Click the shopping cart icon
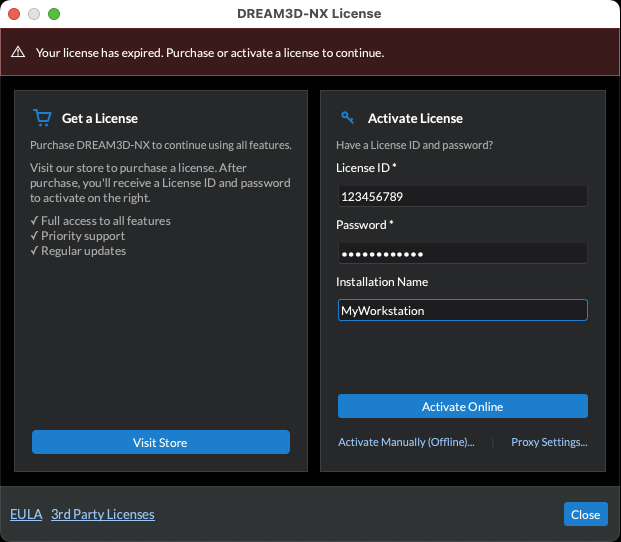This screenshot has height=542, width=621. [x=42, y=118]
